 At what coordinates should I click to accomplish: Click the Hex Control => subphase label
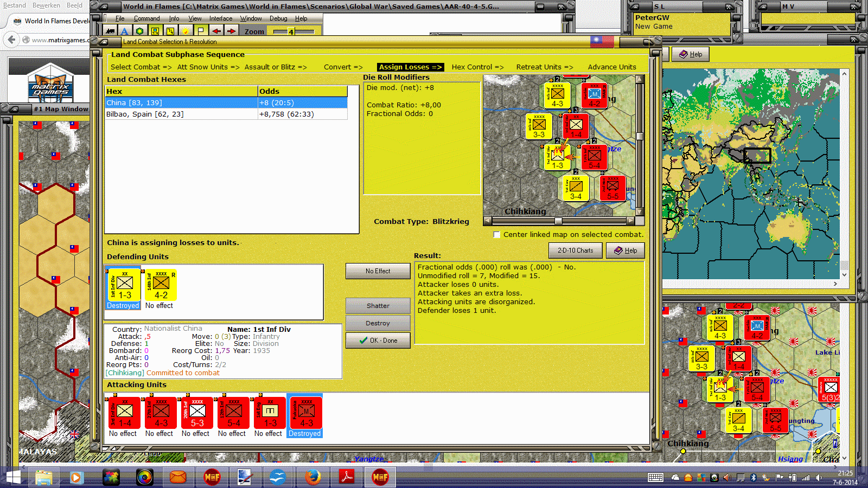pos(477,67)
